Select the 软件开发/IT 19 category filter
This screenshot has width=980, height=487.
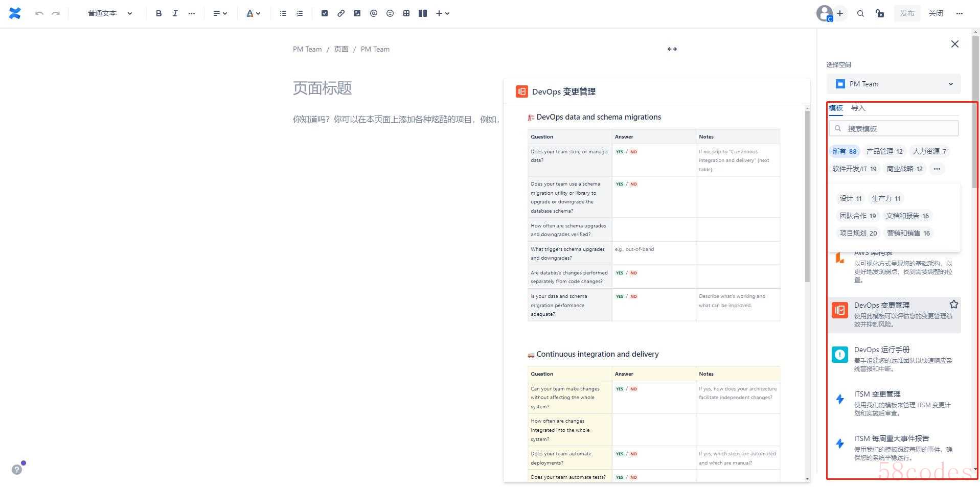[854, 169]
